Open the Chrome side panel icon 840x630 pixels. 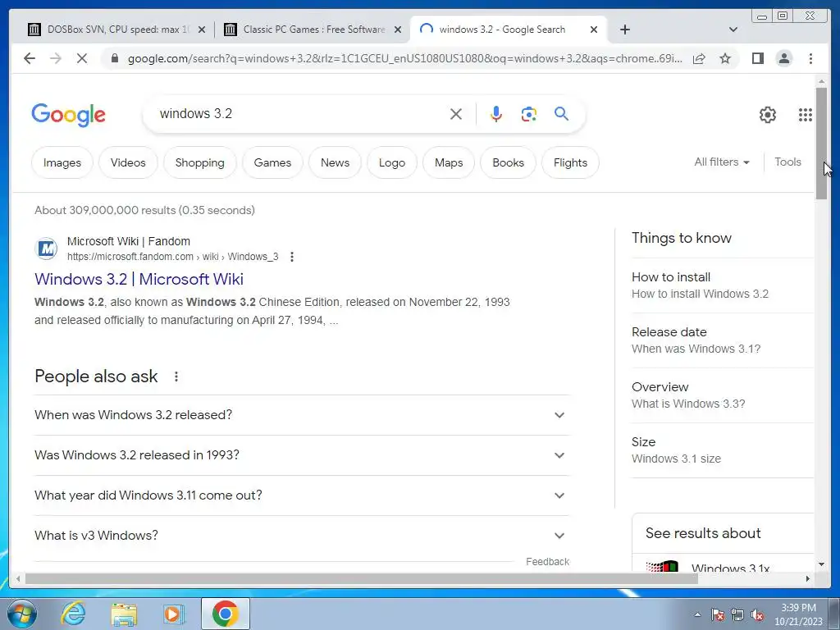(x=757, y=58)
